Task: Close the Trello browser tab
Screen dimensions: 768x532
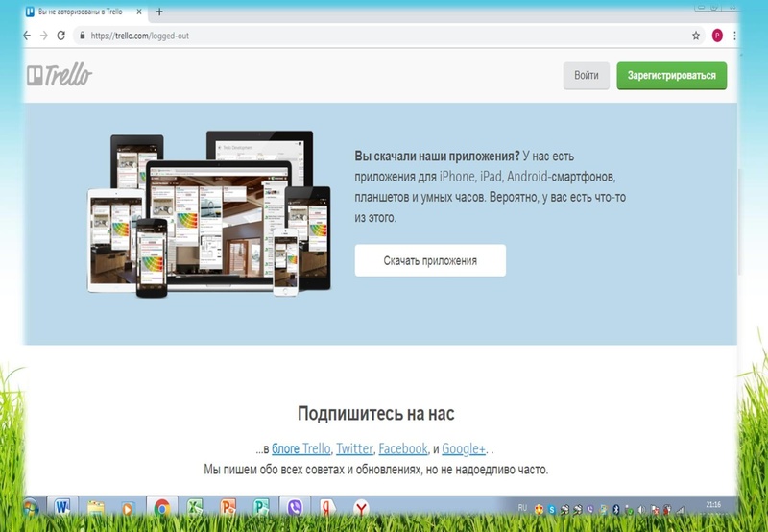Action: [x=142, y=12]
